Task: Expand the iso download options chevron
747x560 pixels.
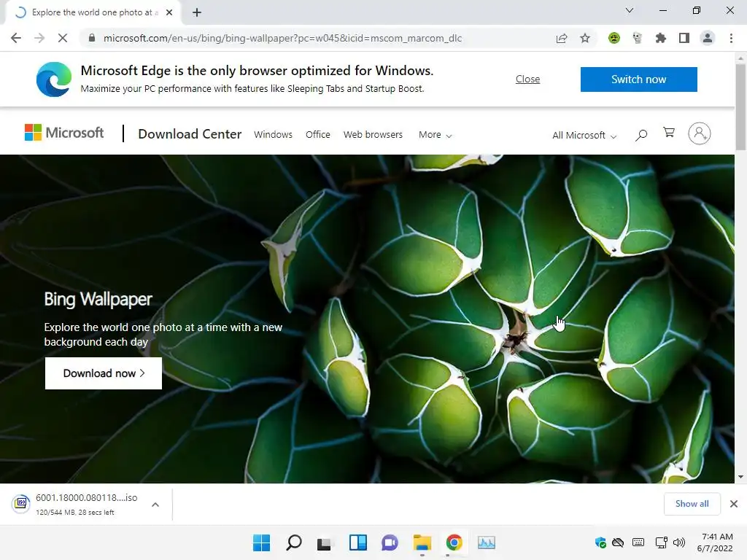Action: 155,505
